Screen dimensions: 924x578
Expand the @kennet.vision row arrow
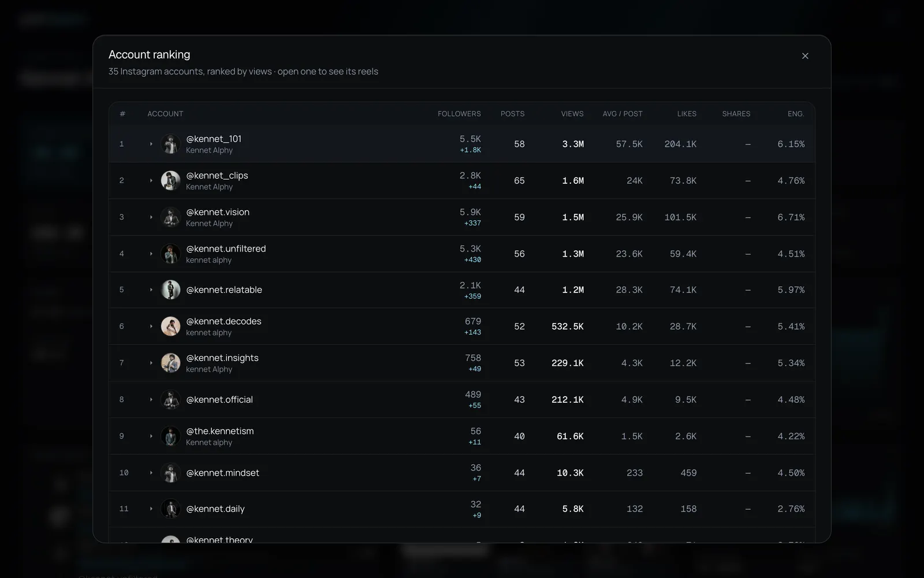click(x=151, y=217)
